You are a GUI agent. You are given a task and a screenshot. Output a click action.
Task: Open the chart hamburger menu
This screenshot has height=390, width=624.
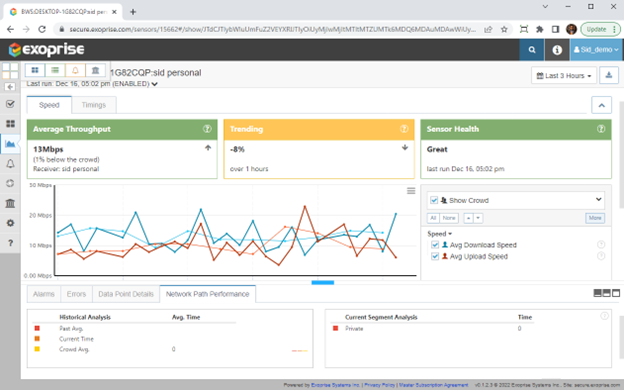pos(411,191)
